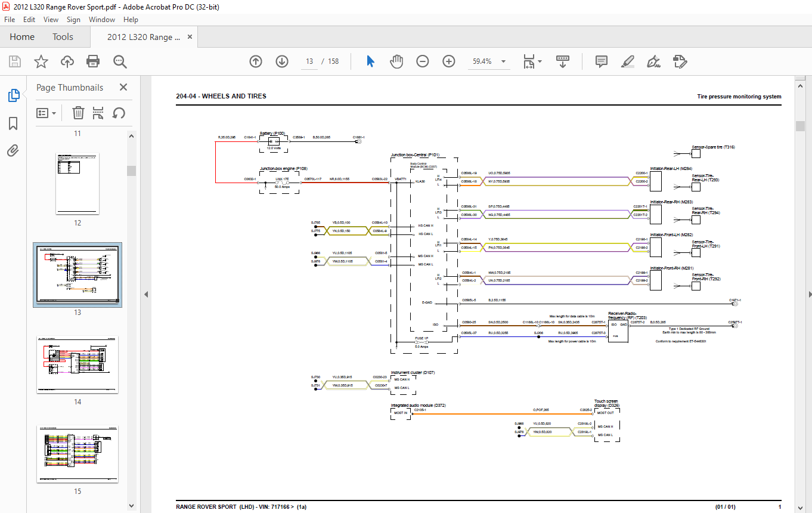Open the Sign document pen tool
This screenshot has width=812, height=513.
(x=653, y=61)
